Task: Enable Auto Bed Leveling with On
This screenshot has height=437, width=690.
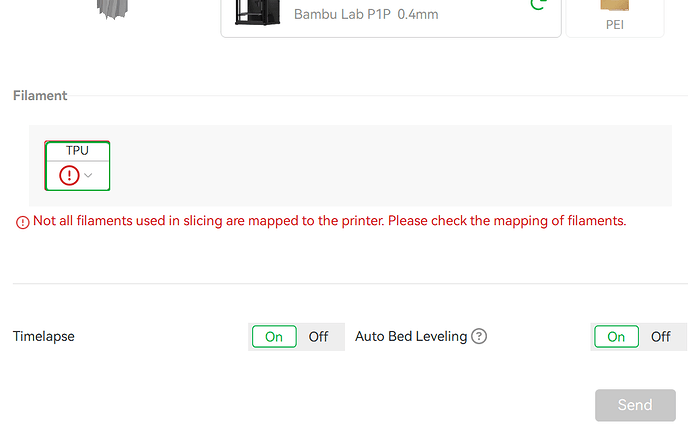Action: pos(616,337)
